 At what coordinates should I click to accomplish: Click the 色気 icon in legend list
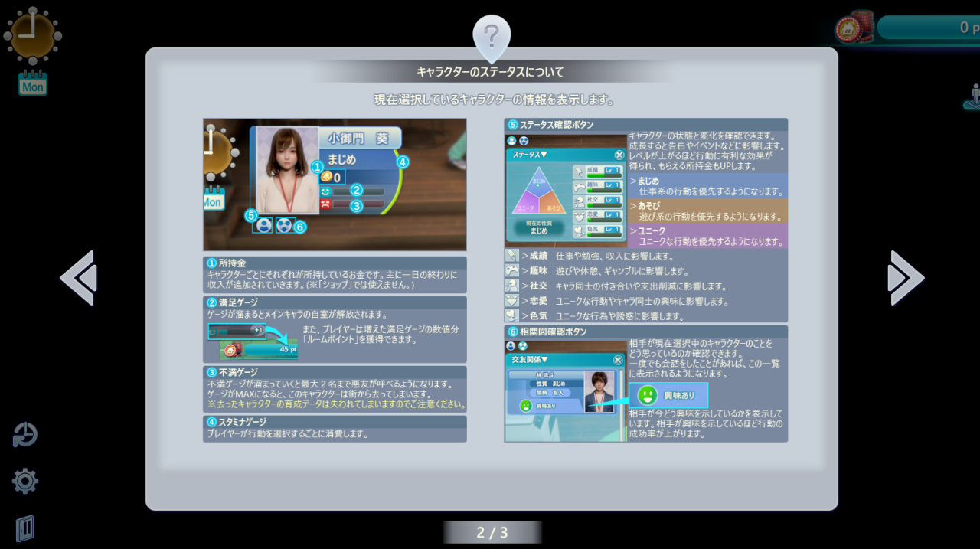[x=512, y=315]
